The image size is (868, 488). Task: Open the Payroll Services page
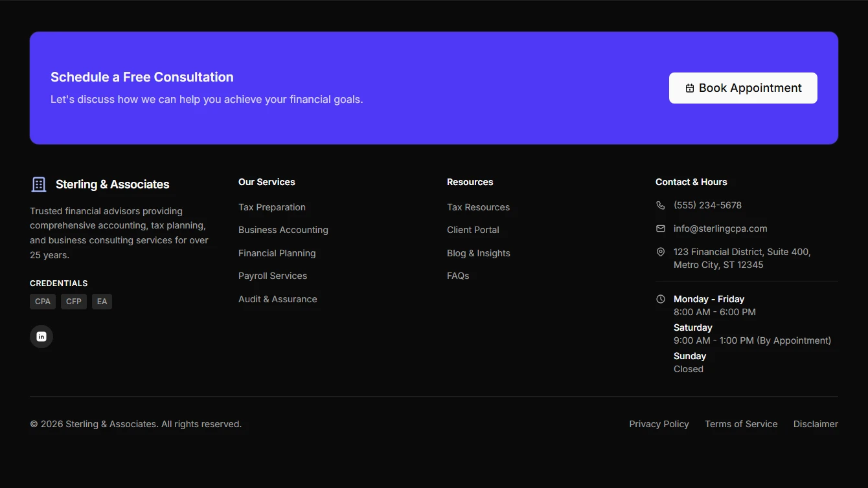(x=273, y=276)
